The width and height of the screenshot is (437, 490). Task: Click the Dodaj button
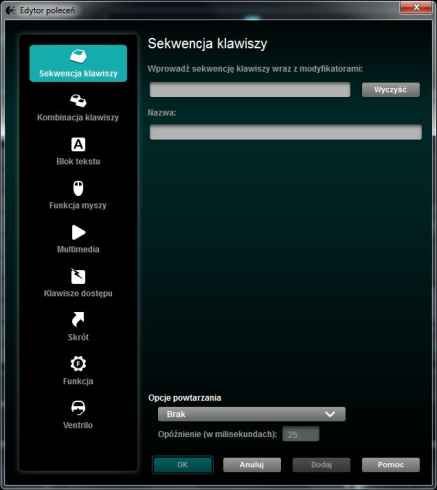(321, 465)
